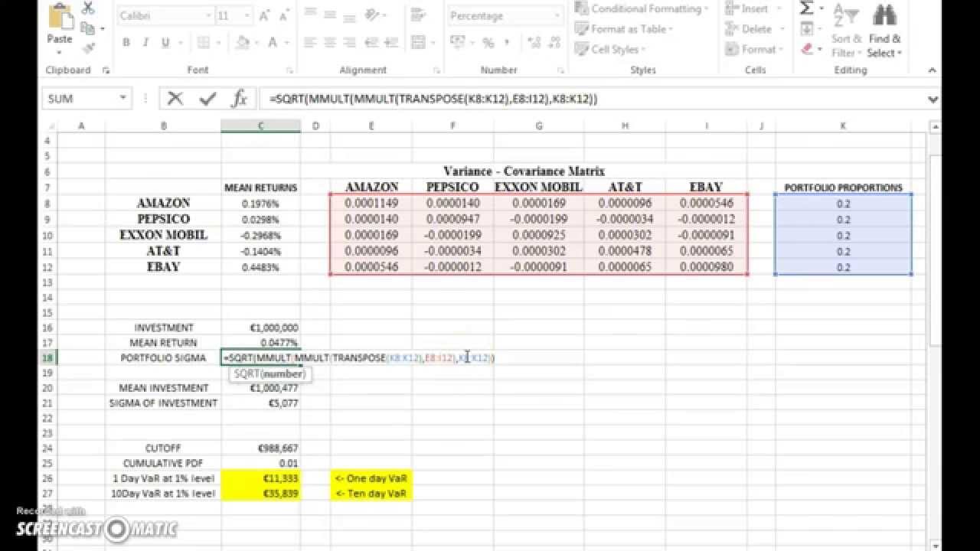980x551 pixels.
Task: Click the Insert Function fx icon
Action: pos(240,99)
